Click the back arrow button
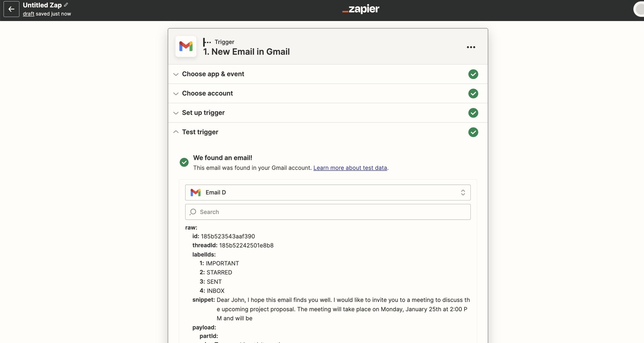Image resolution: width=644 pixels, height=343 pixels. 11,9
